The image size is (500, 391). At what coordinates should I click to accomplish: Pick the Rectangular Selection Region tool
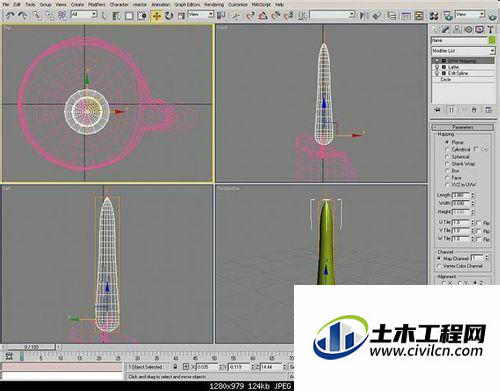pos(129,15)
